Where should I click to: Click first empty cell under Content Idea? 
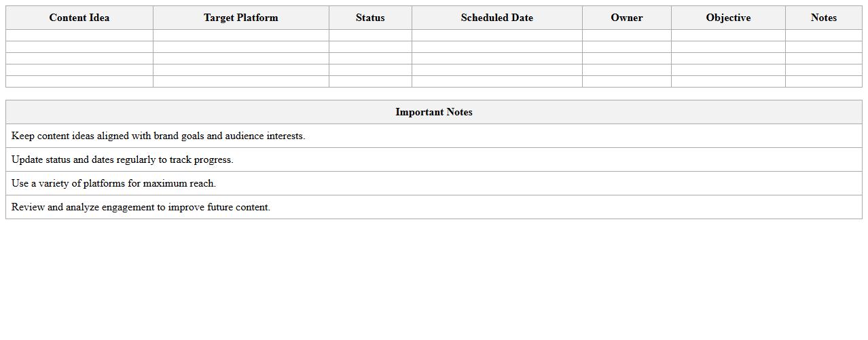coord(79,35)
